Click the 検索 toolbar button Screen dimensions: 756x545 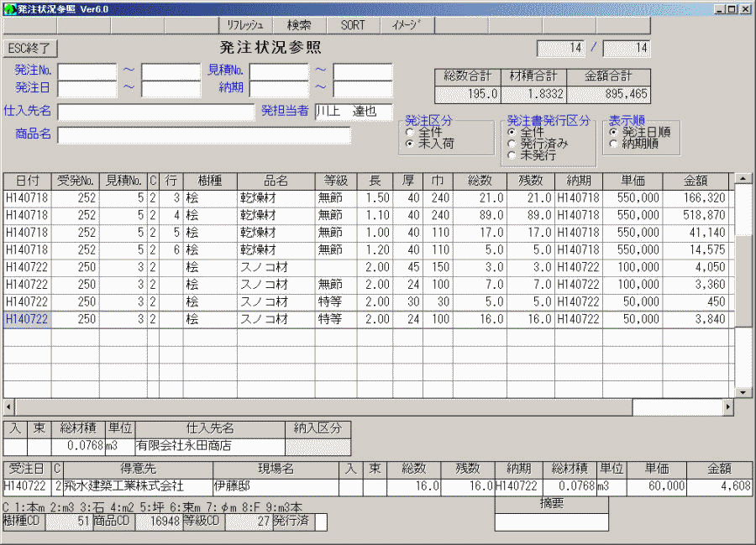pyautogui.click(x=299, y=25)
